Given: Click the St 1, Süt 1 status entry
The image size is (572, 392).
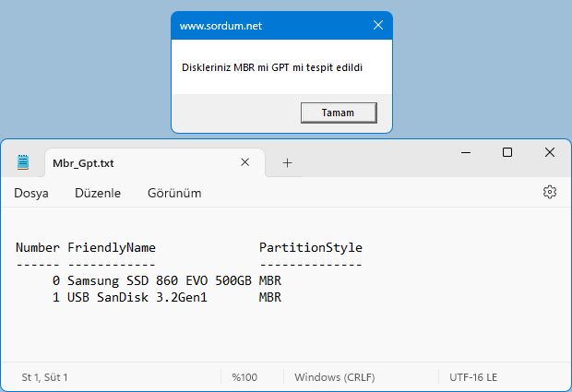Looking at the screenshot, I should click(44, 377).
